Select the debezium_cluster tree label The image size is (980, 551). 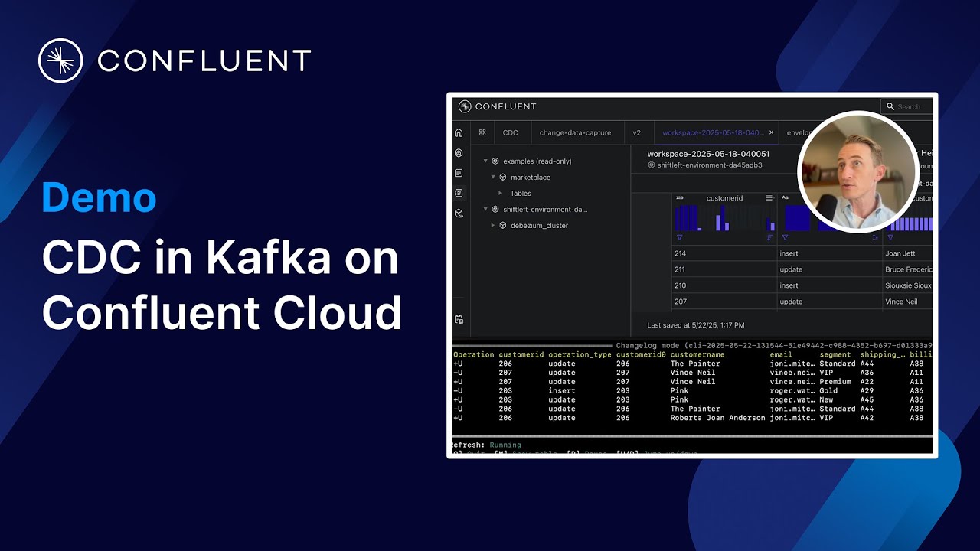click(540, 226)
